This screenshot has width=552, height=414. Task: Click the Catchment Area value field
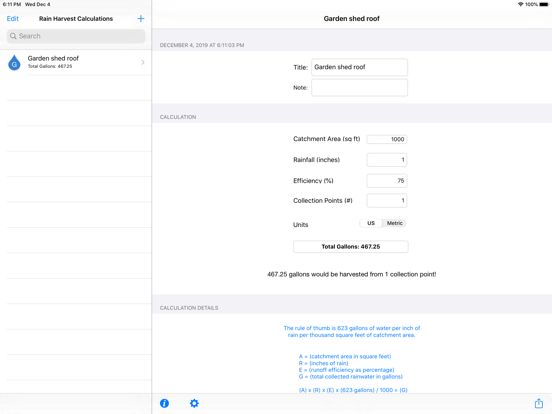pyautogui.click(x=387, y=139)
